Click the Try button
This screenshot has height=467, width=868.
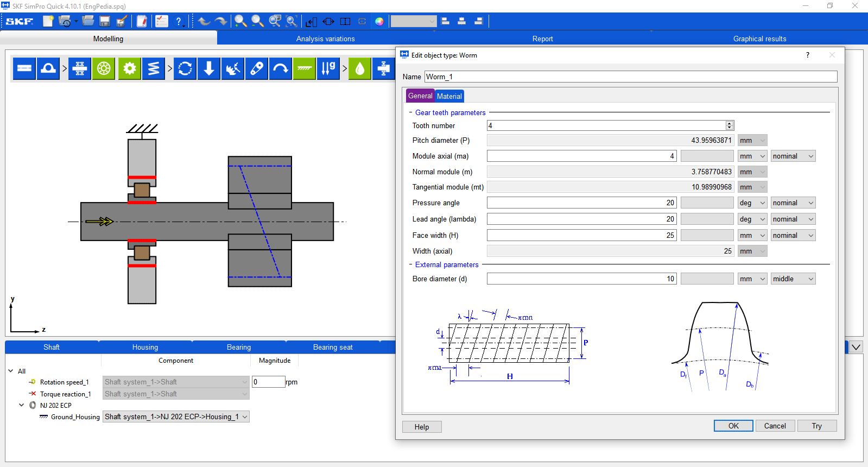point(817,426)
